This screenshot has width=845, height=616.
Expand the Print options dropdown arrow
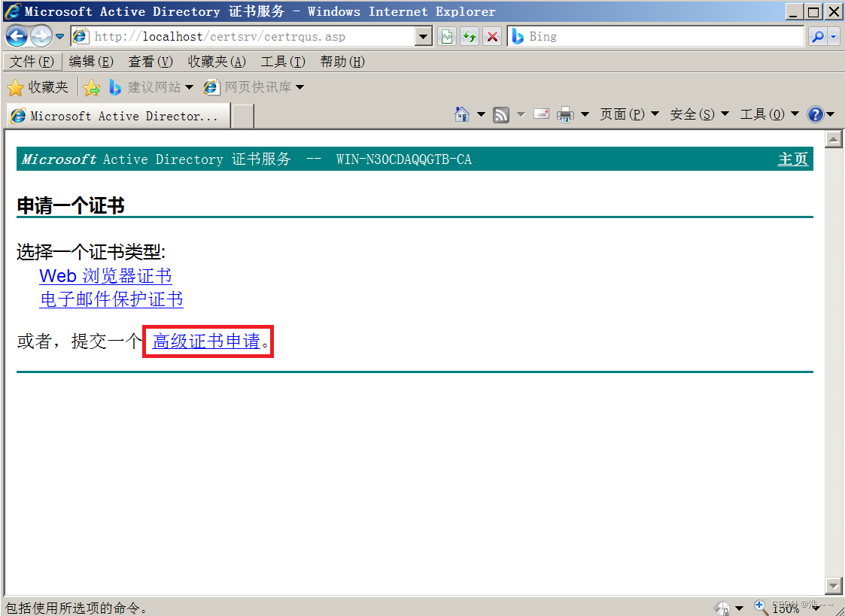585,114
